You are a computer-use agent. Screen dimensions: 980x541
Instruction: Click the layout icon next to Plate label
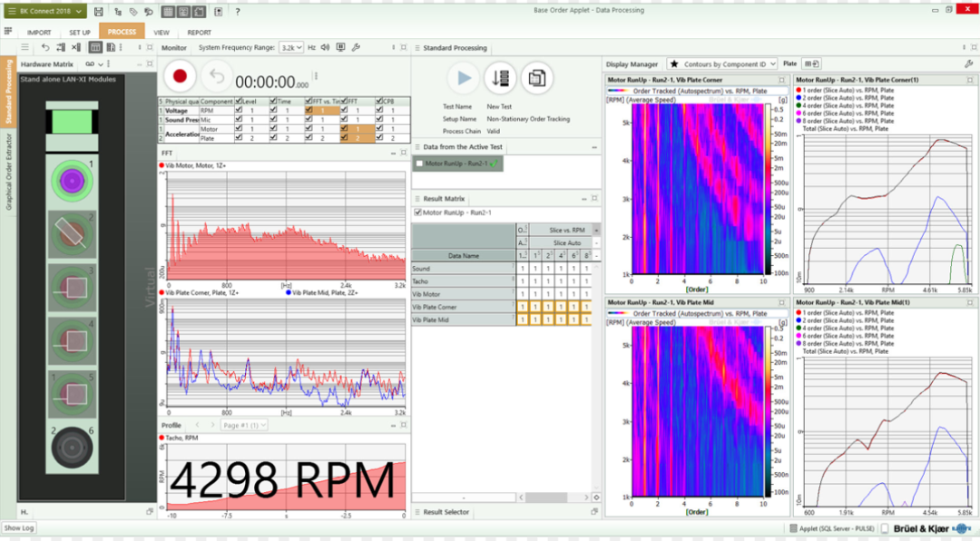pyautogui.click(x=811, y=64)
